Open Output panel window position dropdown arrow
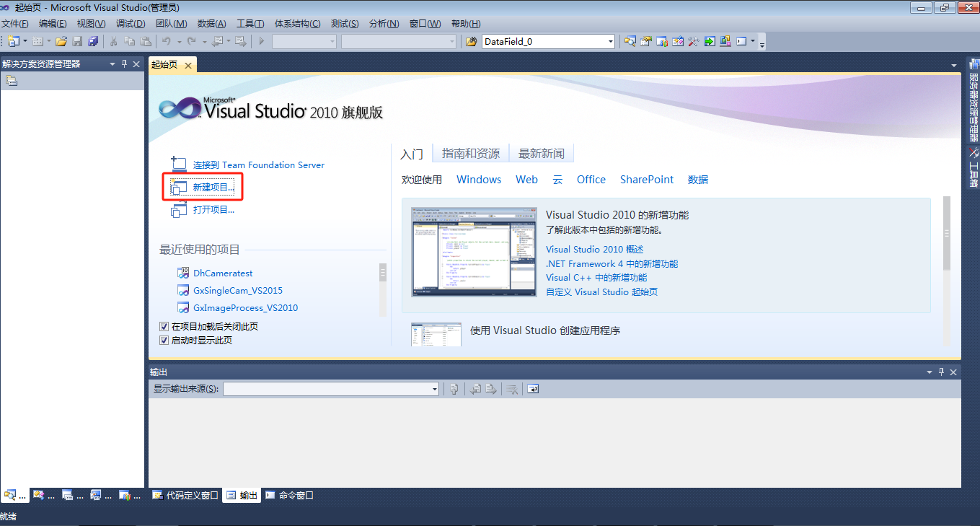Image resolution: width=980 pixels, height=526 pixels. click(x=930, y=372)
